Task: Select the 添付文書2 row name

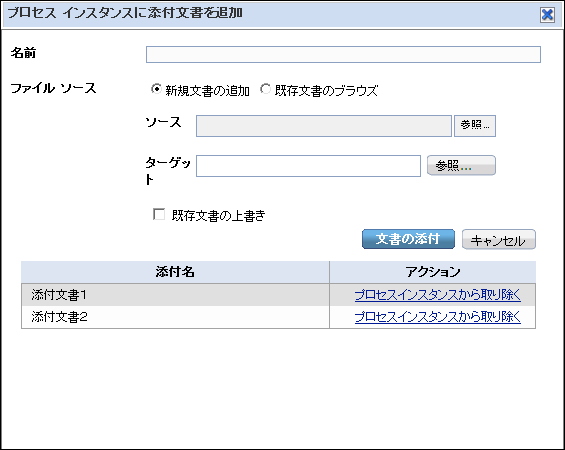Action: click(59, 317)
